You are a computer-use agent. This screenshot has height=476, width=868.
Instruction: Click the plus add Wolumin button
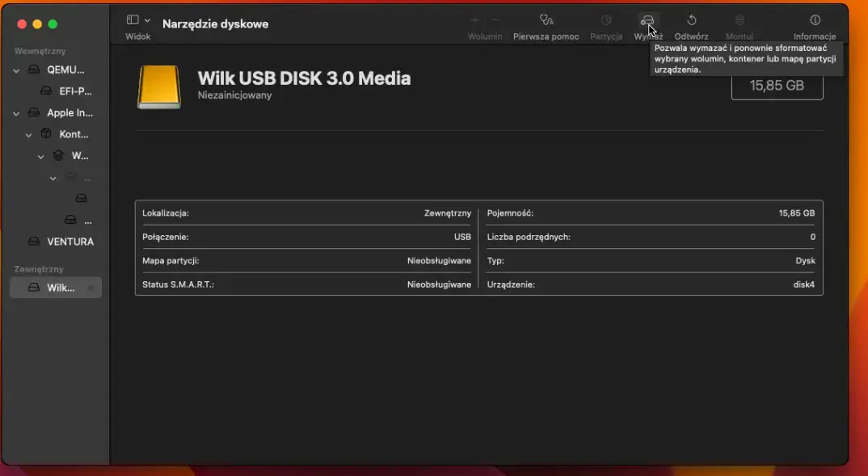475,20
